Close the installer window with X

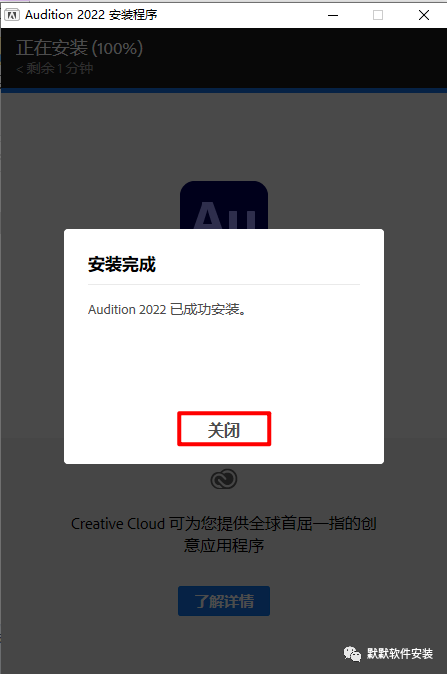click(x=424, y=15)
